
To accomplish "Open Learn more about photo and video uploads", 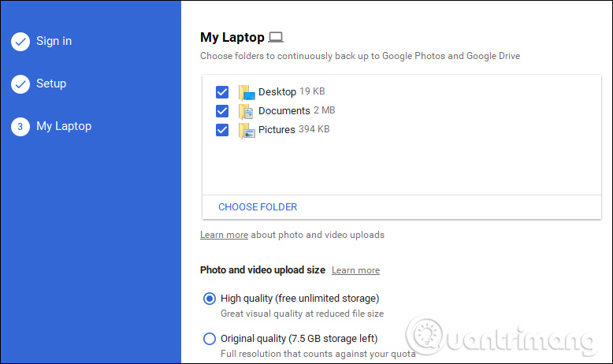I will pos(224,235).
